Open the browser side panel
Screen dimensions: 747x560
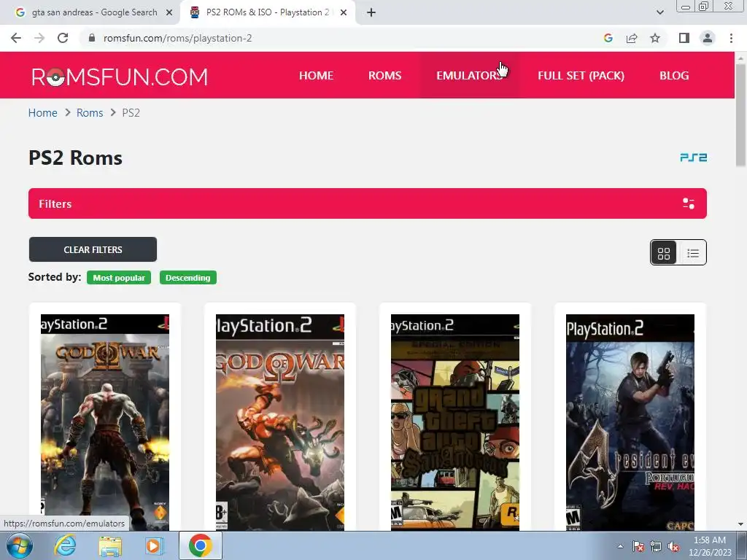pos(684,38)
